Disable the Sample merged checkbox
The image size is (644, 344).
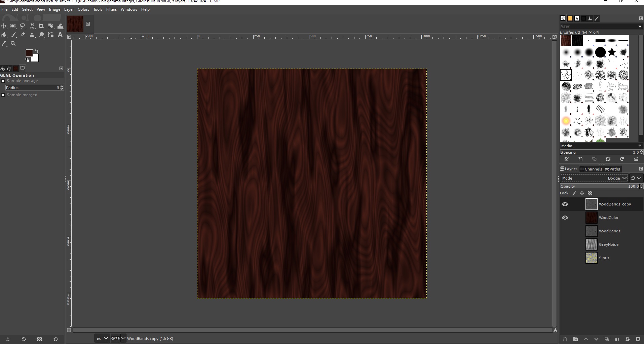(x=3, y=95)
